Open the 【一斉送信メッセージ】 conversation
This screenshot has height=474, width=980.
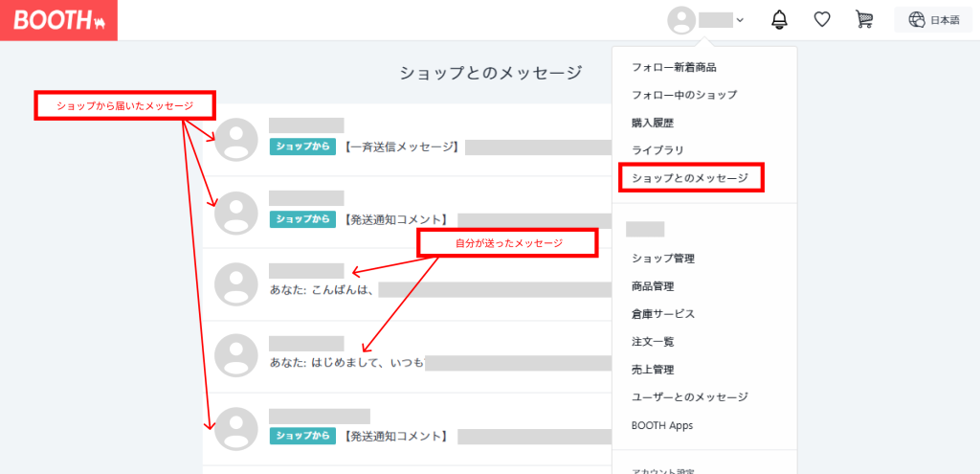pyautogui.click(x=402, y=147)
